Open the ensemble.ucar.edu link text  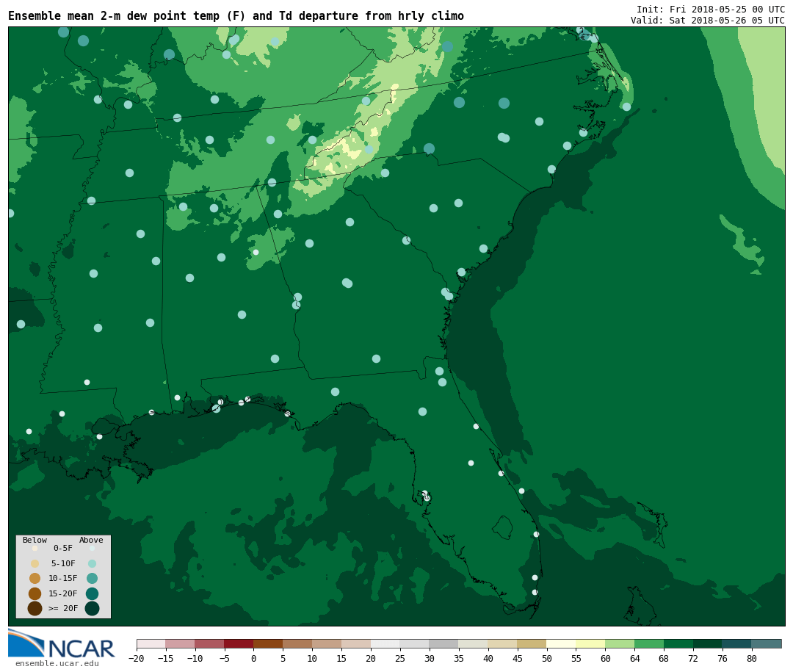click(57, 663)
